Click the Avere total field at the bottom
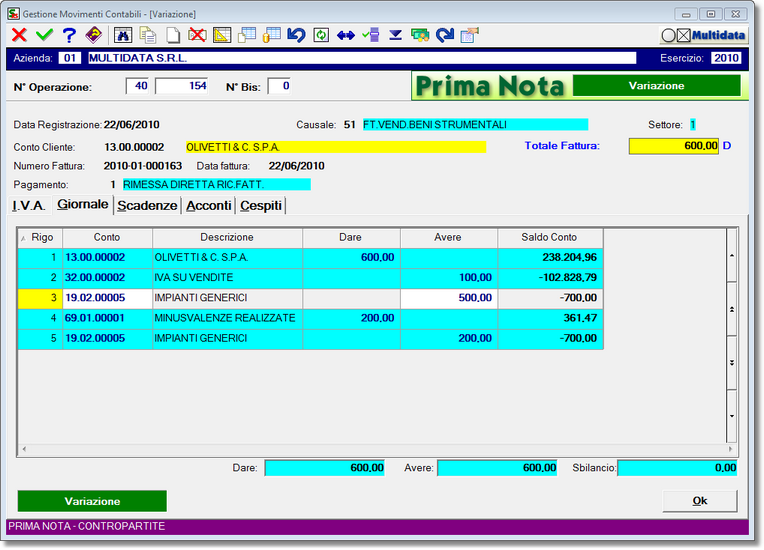The image size is (764, 550). (497, 468)
